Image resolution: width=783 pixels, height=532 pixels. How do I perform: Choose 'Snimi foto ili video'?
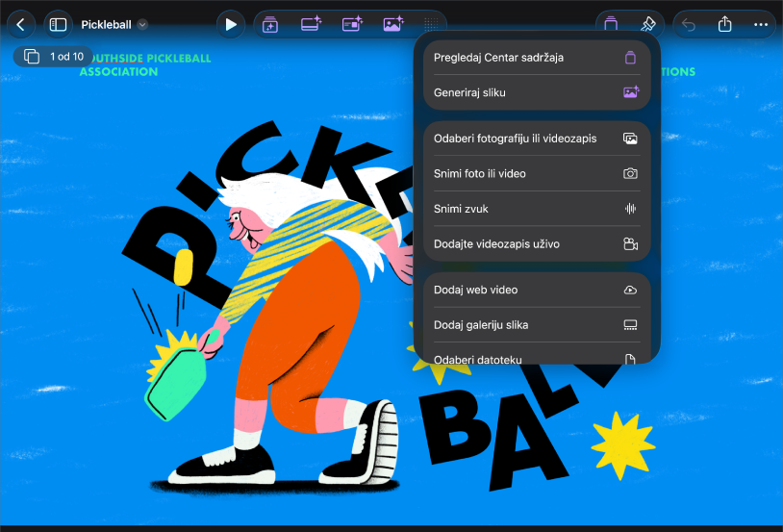[537, 173]
